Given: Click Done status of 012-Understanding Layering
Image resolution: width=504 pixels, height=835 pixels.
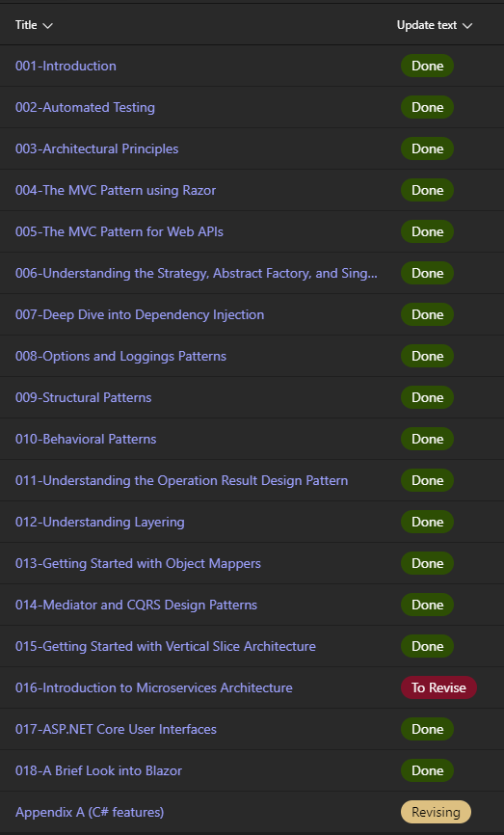Looking at the screenshot, I should coord(427,523).
